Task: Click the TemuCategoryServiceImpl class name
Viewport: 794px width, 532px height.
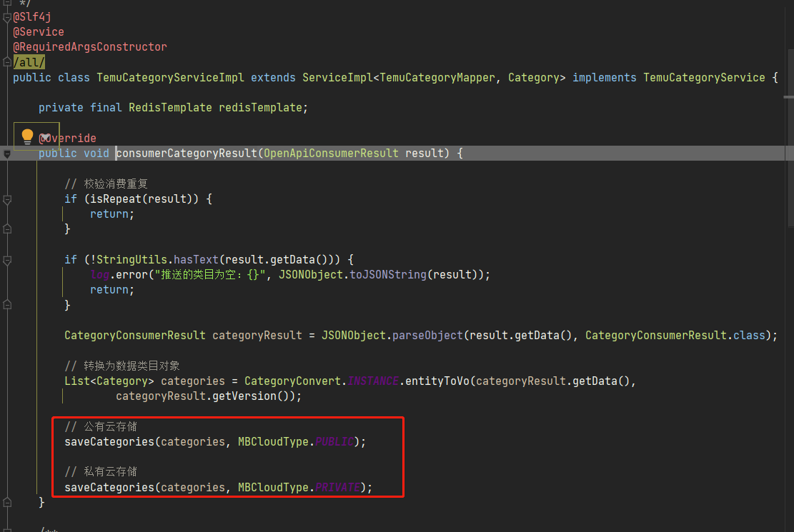Action: (x=170, y=77)
